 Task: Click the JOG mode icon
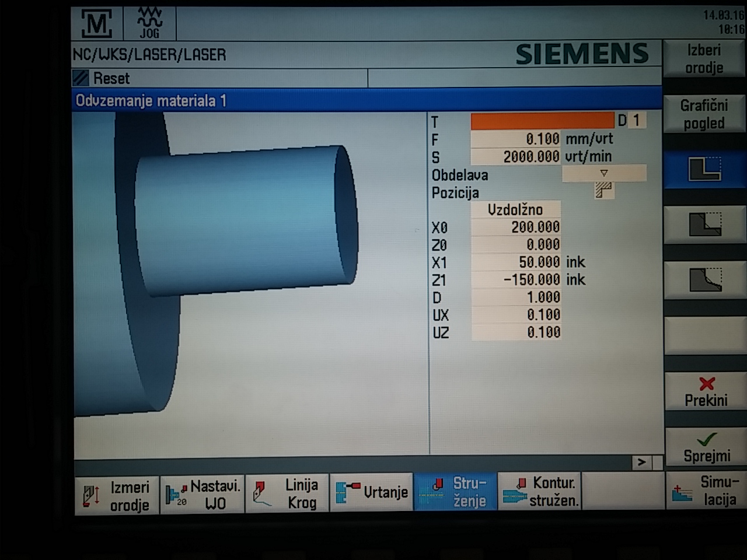pyautogui.click(x=149, y=24)
